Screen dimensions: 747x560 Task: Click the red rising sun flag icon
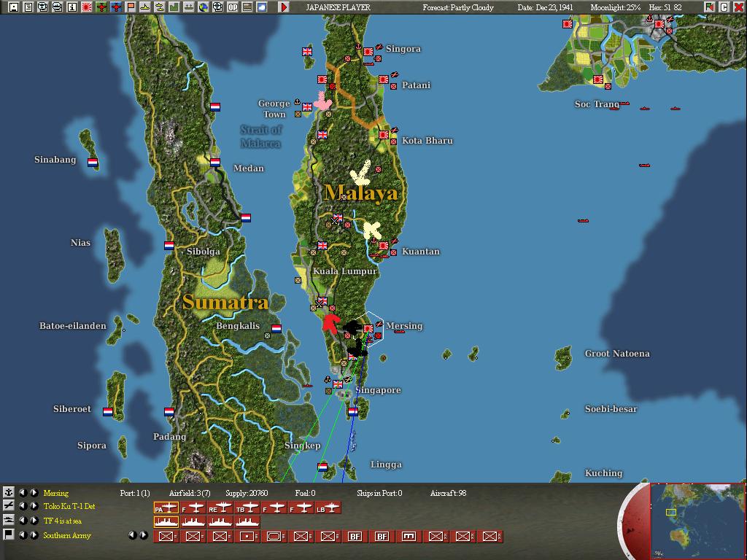coord(87,7)
